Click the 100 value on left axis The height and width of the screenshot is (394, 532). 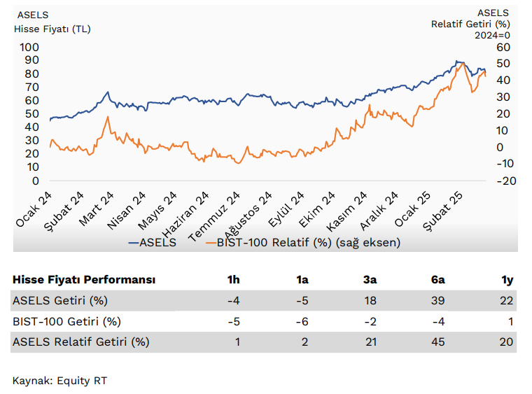(x=30, y=47)
